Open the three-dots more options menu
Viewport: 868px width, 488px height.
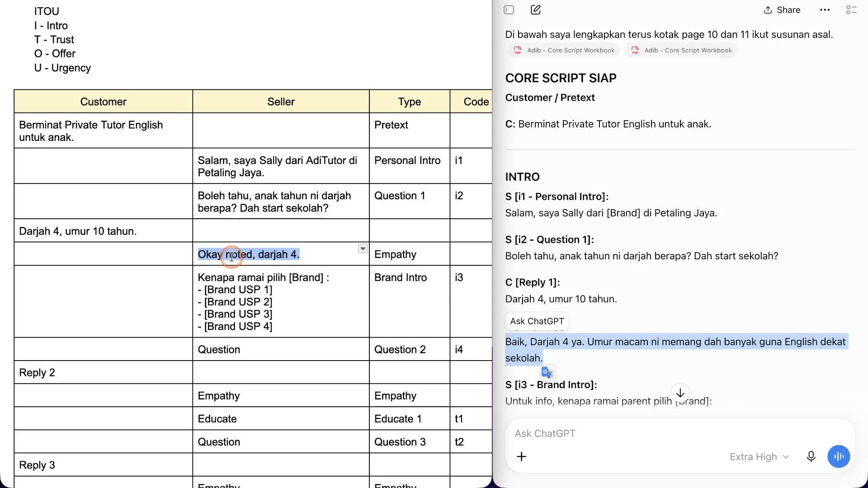[825, 10]
